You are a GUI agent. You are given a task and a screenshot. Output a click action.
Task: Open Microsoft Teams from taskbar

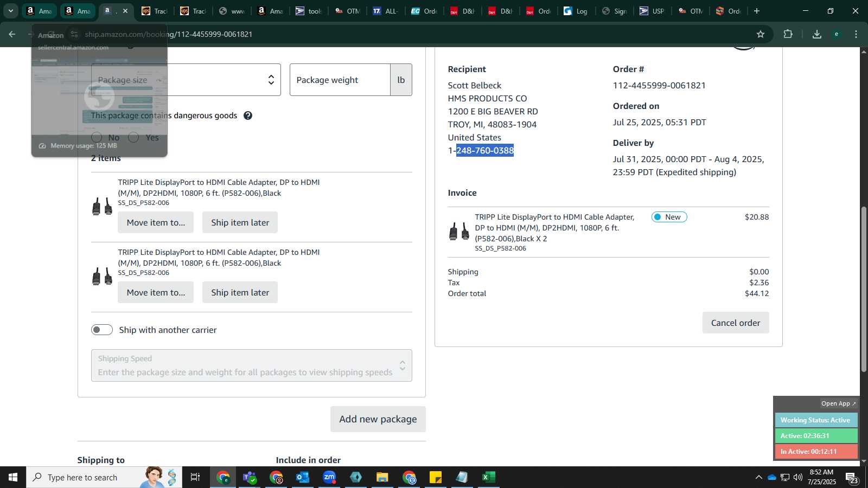(x=250, y=477)
